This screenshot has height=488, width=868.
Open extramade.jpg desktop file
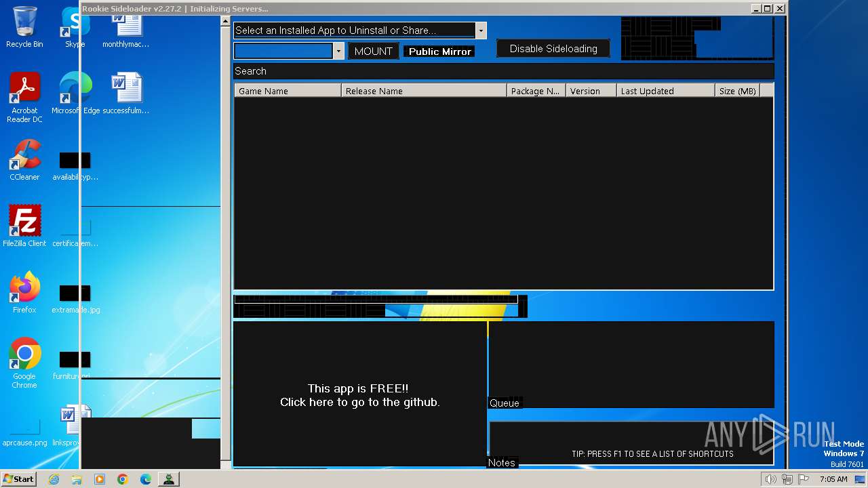tap(75, 299)
